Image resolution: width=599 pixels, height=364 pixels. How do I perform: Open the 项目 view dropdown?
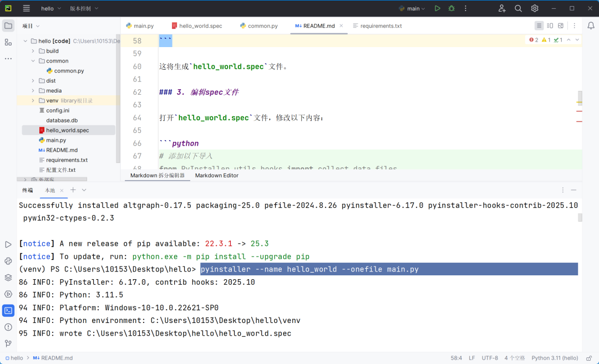coord(31,26)
